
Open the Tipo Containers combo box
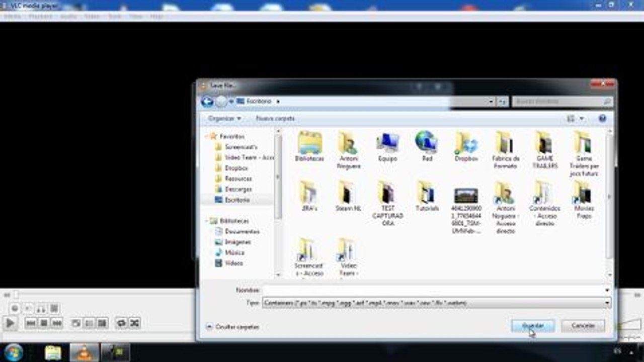[x=436, y=303]
